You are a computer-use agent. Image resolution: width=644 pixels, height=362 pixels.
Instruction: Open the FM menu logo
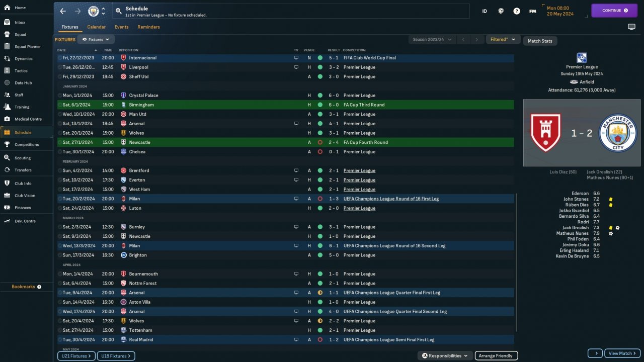tap(533, 11)
